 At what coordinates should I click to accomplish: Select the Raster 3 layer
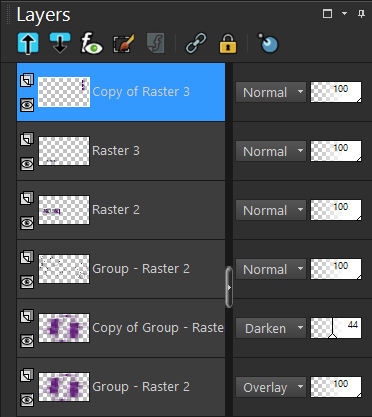point(121,151)
